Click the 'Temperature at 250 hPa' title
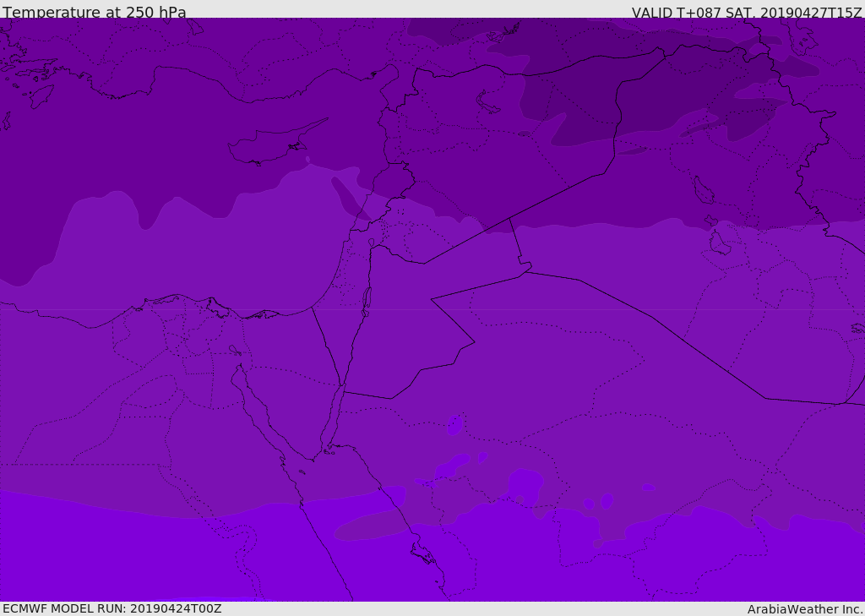 point(94,13)
